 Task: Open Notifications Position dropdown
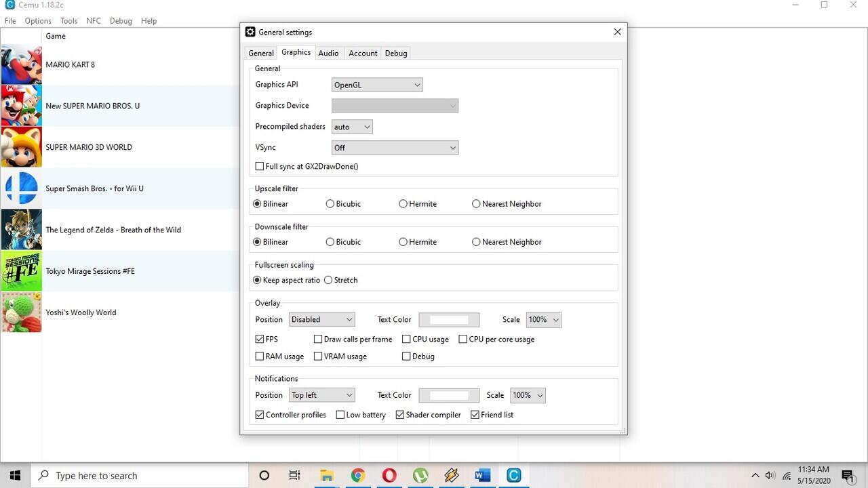pyautogui.click(x=322, y=395)
